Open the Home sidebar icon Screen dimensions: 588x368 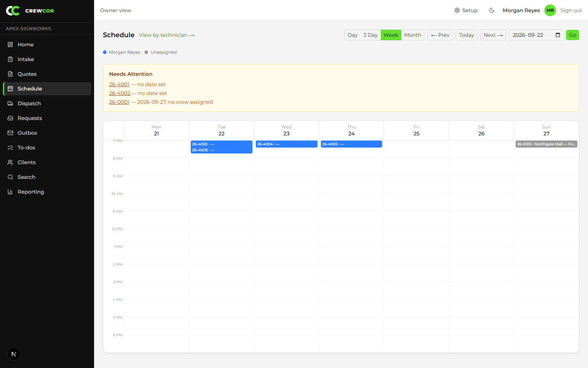tap(10, 45)
